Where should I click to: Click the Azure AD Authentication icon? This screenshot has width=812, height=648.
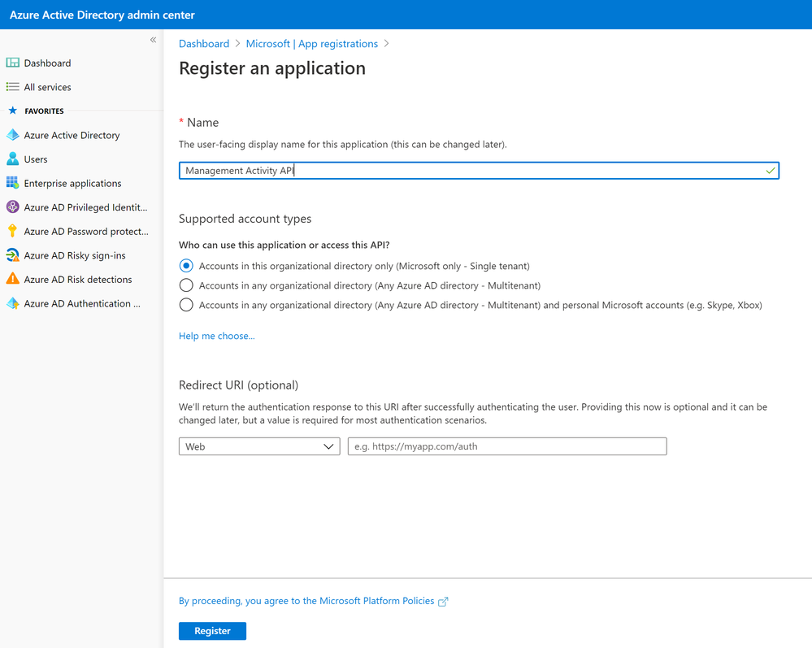tap(12, 303)
